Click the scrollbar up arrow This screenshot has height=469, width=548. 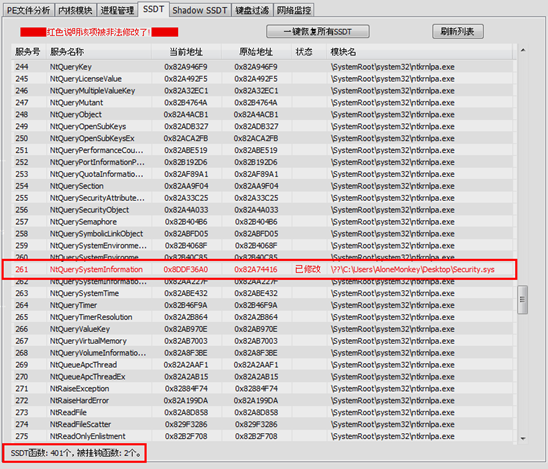pyautogui.click(x=523, y=51)
